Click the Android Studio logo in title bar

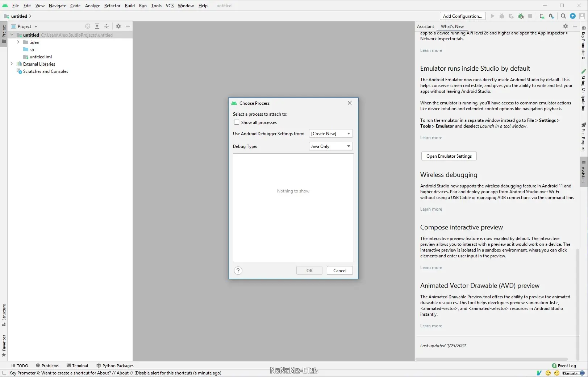[x=5, y=5]
